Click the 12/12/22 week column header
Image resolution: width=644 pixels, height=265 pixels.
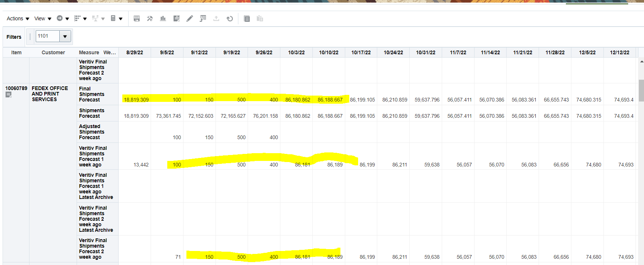[620, 52]
